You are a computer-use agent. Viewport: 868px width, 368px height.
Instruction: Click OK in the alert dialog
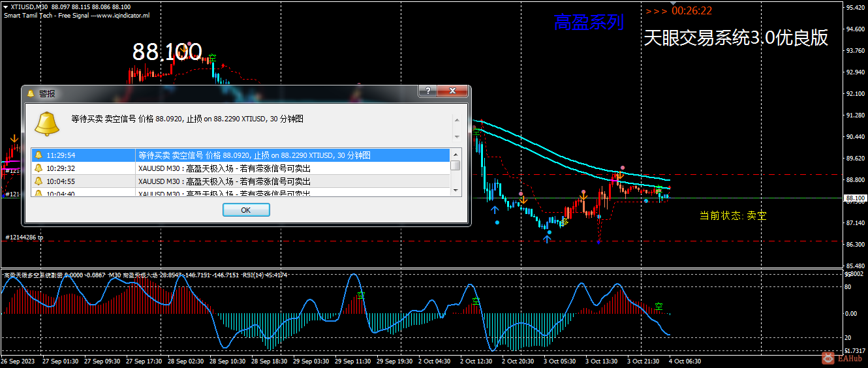(246, 210)
